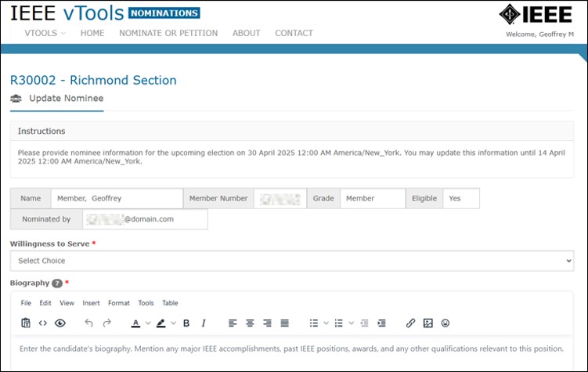588x372 pixels.
Task: Toggle bold formatting
Action: (186, 323)
